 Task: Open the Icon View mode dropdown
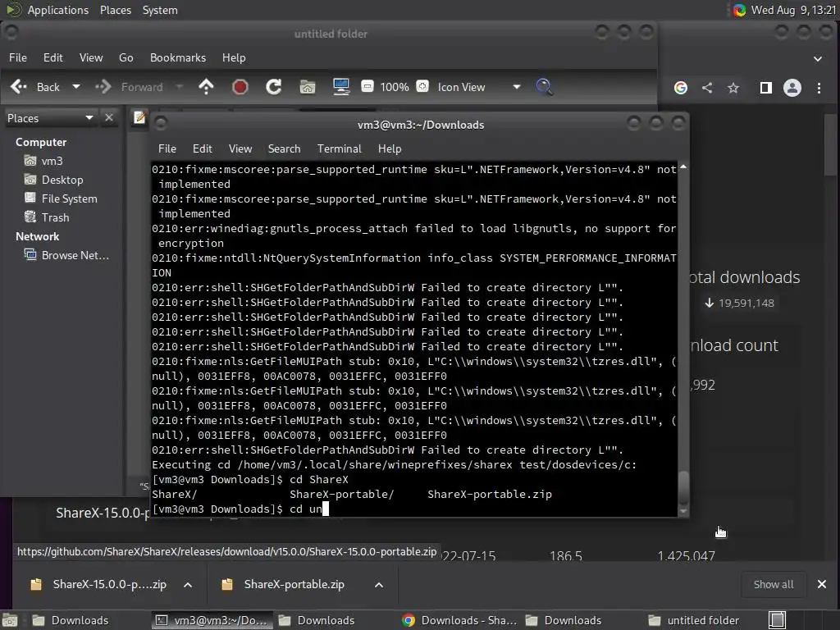(479, 87)
